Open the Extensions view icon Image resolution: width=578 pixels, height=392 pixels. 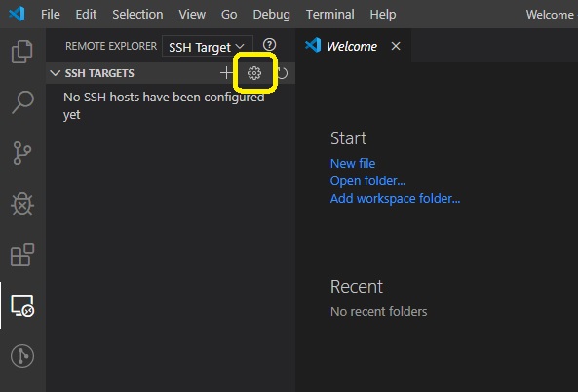(x=22, y=255)
